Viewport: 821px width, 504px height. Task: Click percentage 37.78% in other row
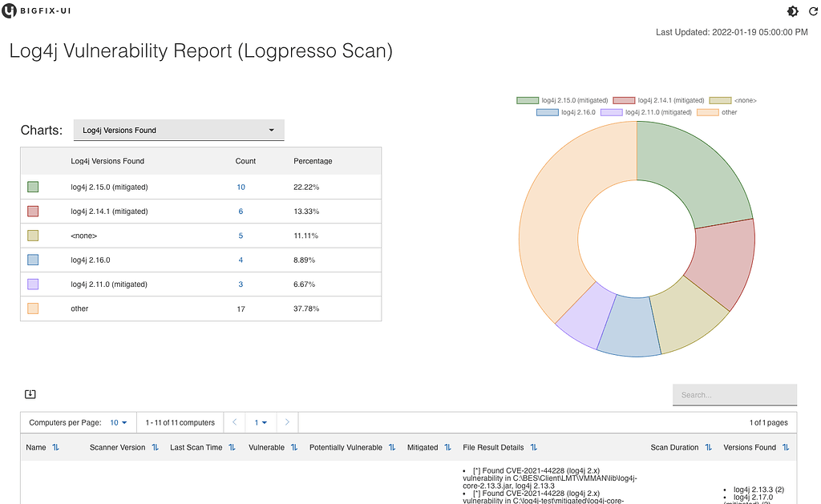[x=306, y=308]
